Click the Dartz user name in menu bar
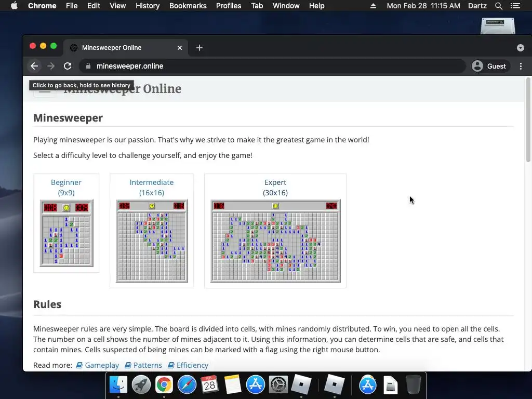This screenshot has width=532, height=399. pos(477,6)
